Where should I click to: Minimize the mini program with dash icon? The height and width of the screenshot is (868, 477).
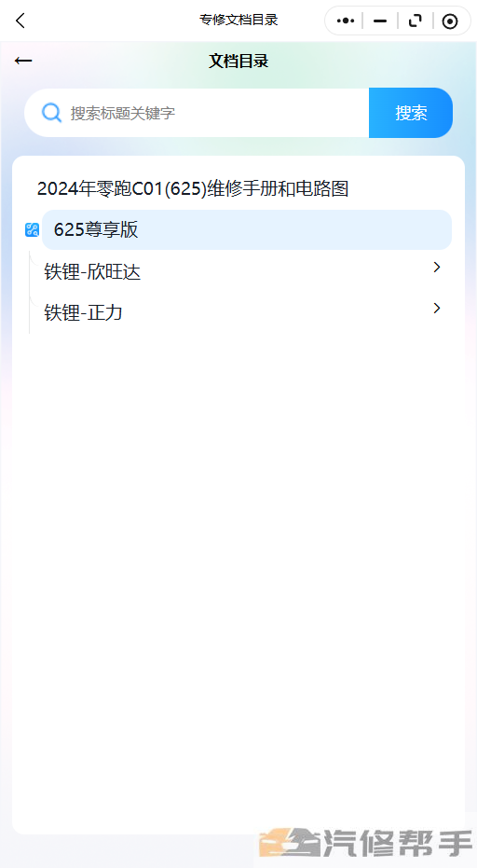pos(380,21)
